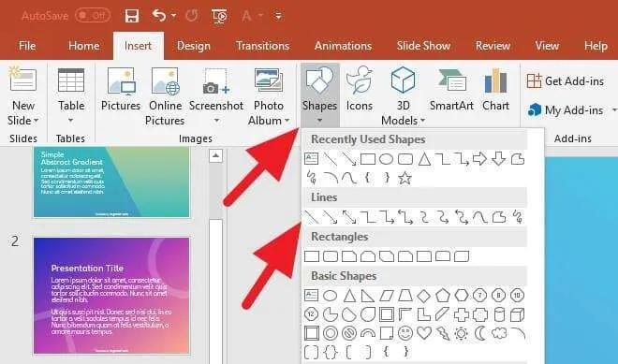Start presentation from beginning icon

pos(219,16)
